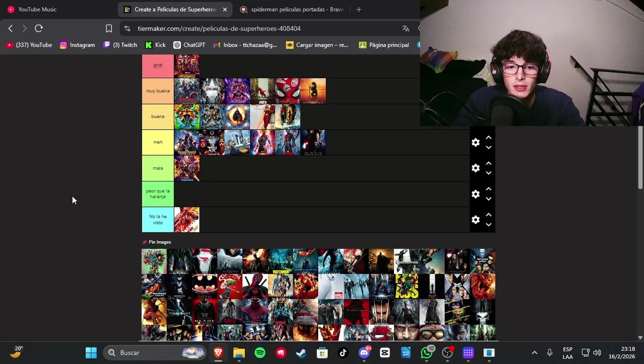Open the Twitch bookmark
This screenshot has width=644, height=364.
[120, 45]
